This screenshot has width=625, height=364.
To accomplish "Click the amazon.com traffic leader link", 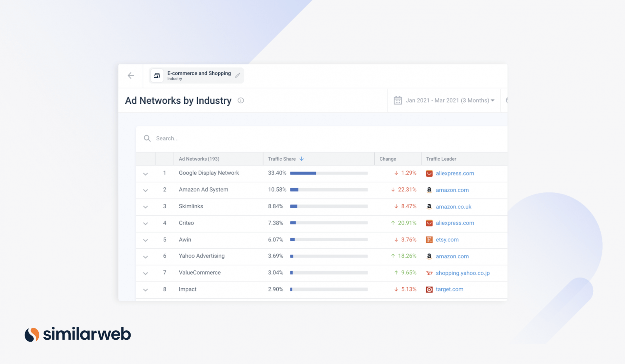I will [x=453, y=189].
